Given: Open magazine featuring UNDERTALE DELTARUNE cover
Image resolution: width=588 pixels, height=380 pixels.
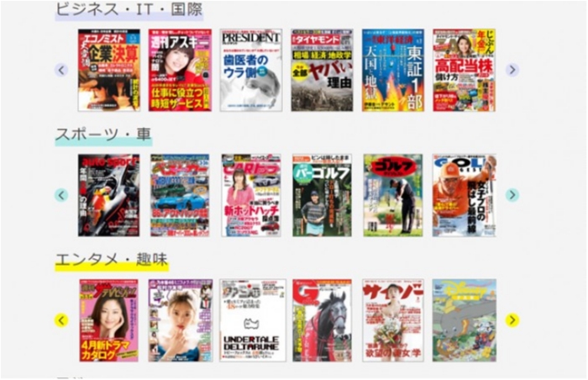Looking at the screenshot, I should click(x=252, y=320).
